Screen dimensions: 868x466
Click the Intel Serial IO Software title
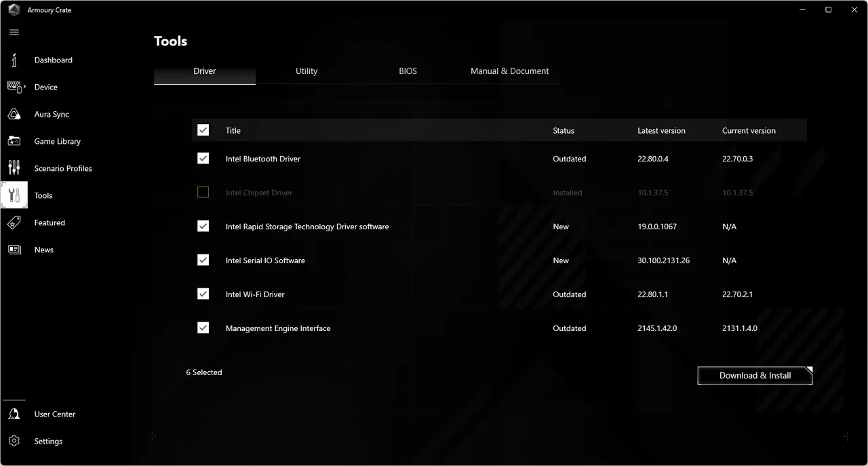pos(265,260)
